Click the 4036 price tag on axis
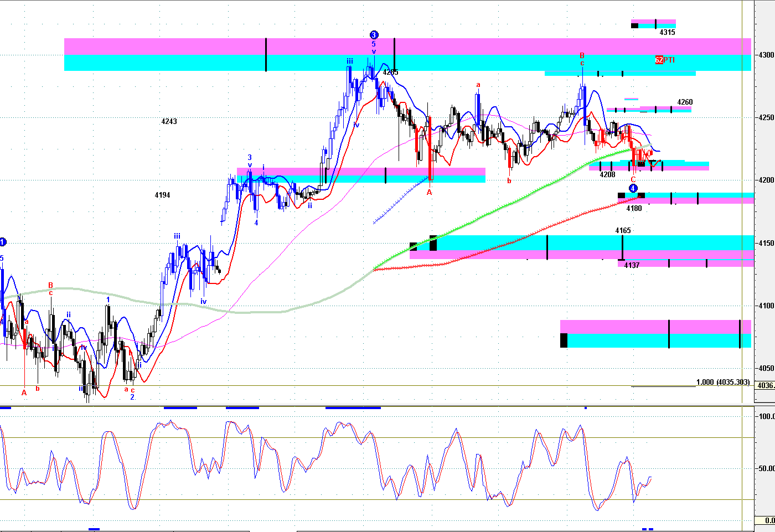The width and height of the screenshot is (775, 532). click(765, 385)
